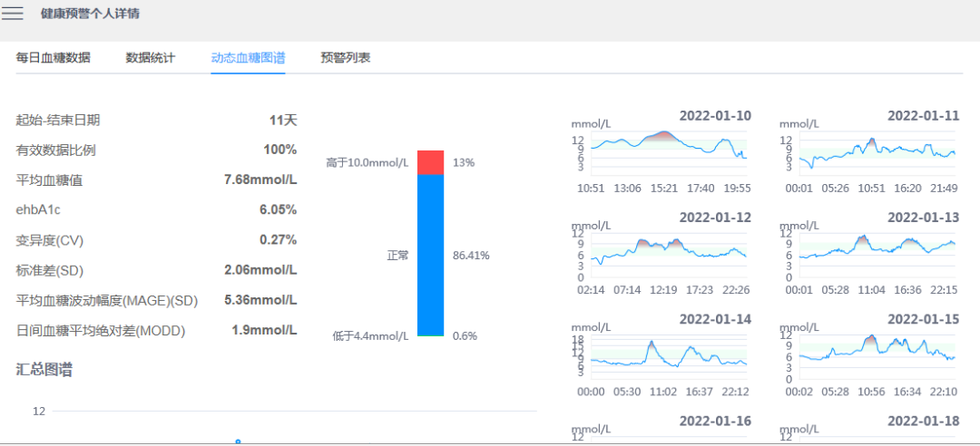Viewport: 980px width, 446px height.
Task: Switch to 每日血糖数据 tab
Action: coord(54,58)
